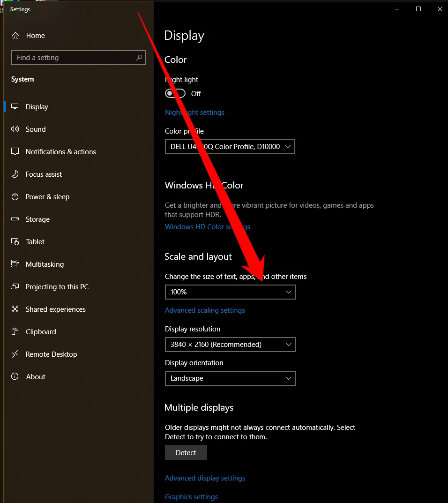Go to Settings Home
This screenshot has height=503, width=448.
coord(35,35)
